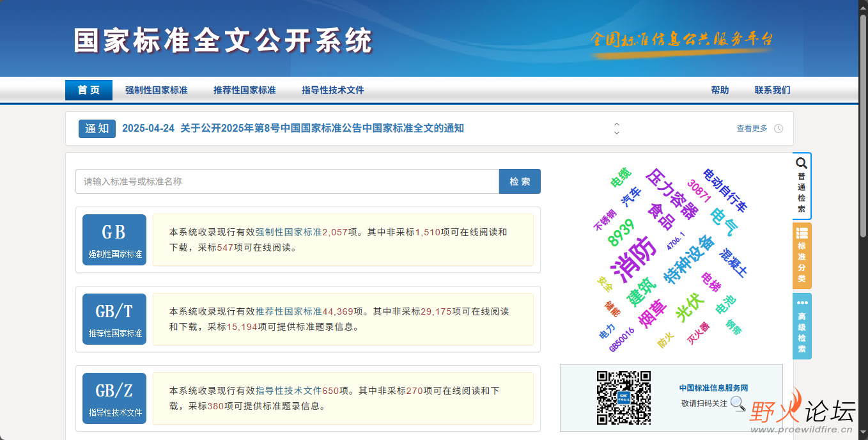Open the 帮助 menu item

(720, 90)
